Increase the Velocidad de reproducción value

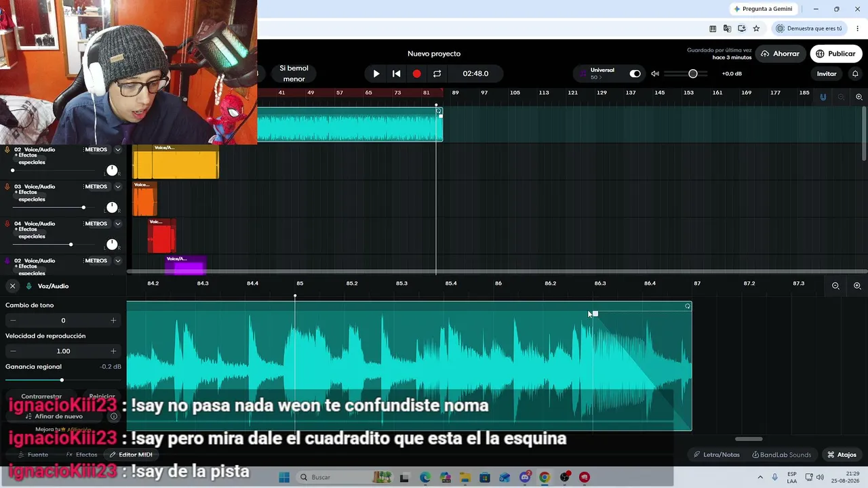113,351
